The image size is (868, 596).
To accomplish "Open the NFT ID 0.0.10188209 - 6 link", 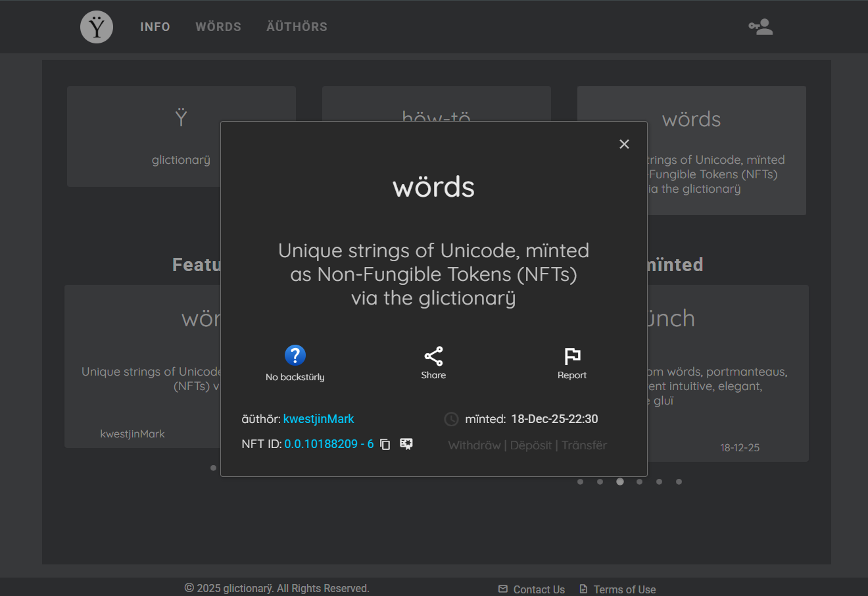I will (329, 444).
